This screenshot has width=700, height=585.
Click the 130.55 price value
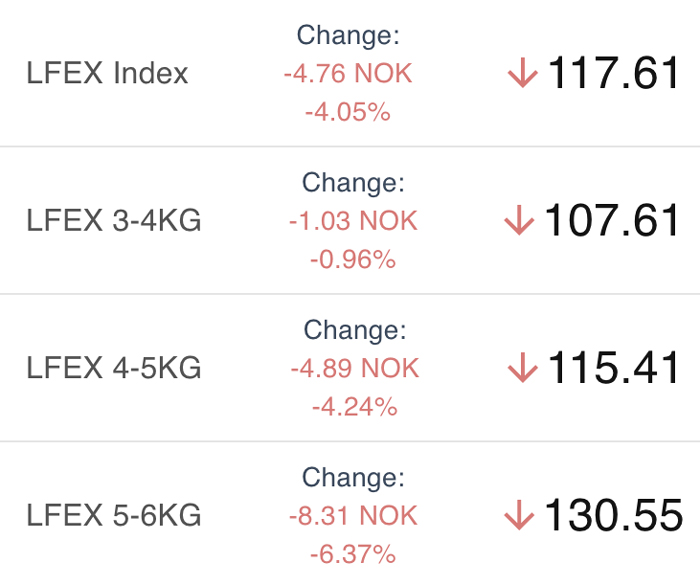(x=613, y=515)
